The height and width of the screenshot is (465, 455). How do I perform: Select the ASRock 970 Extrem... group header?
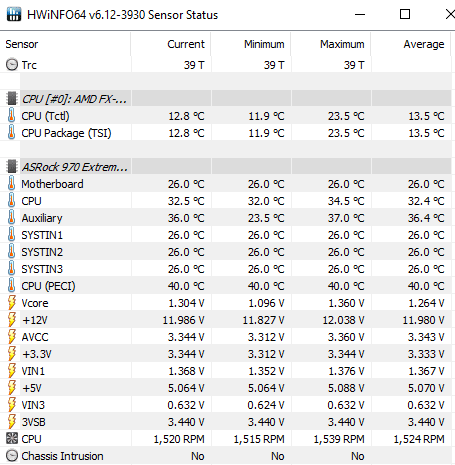[75, 167]
